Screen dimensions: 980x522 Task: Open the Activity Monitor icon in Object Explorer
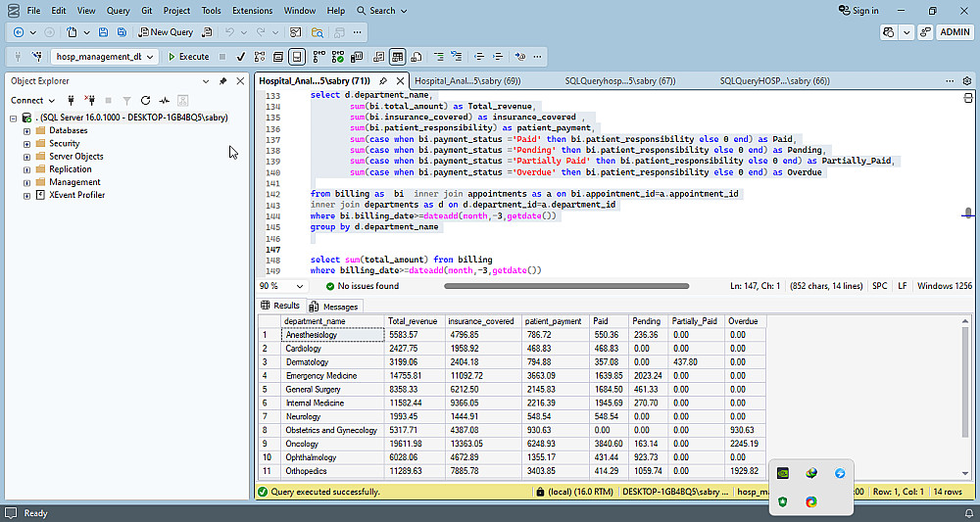tap(165, 100)
